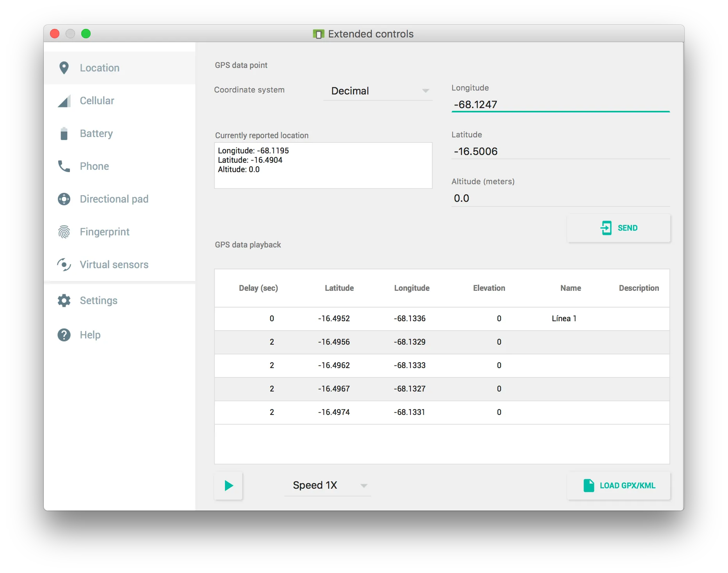Open Directional pad label

[x=114, y=199]
